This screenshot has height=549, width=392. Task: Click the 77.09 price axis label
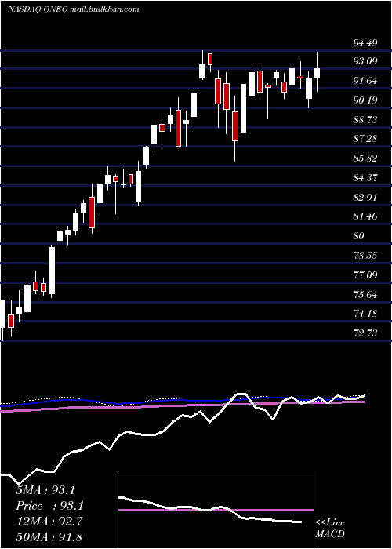tap(365, 274)
